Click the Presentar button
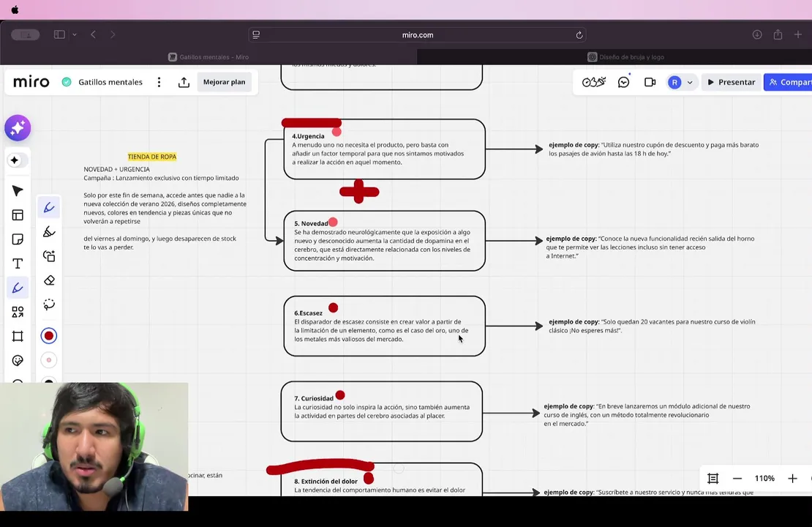The width and height of the screenshot is (812, 527). tap(732, 82)
